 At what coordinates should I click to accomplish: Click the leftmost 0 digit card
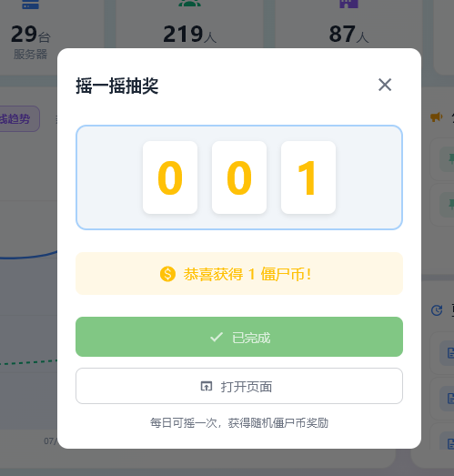pos(170,177)
